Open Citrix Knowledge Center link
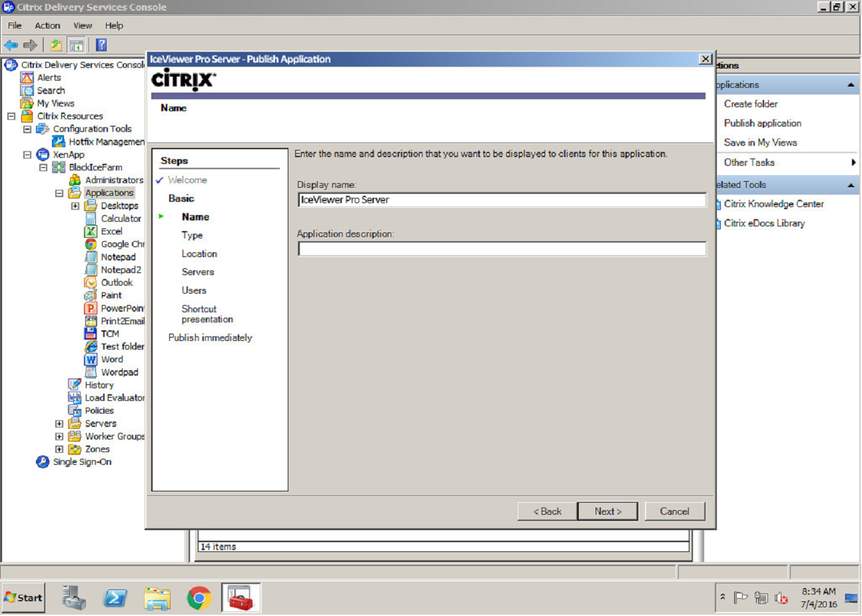 click(774, 204)
